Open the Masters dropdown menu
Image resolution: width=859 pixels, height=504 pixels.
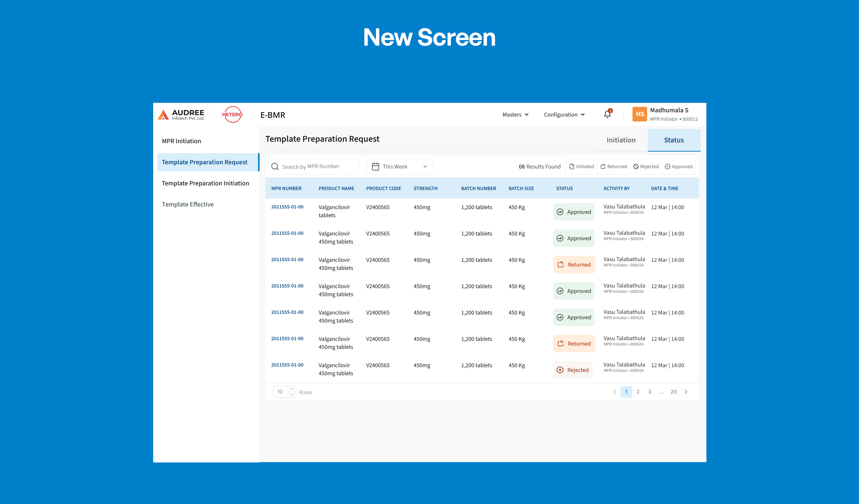pyautogui.click(x=515, y=115)
